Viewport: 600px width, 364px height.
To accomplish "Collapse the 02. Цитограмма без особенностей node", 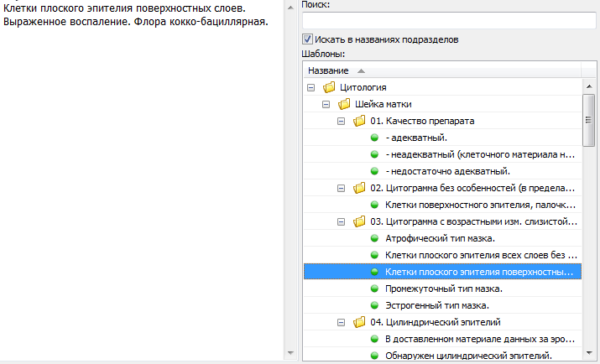I will click(x=342, y=188).
